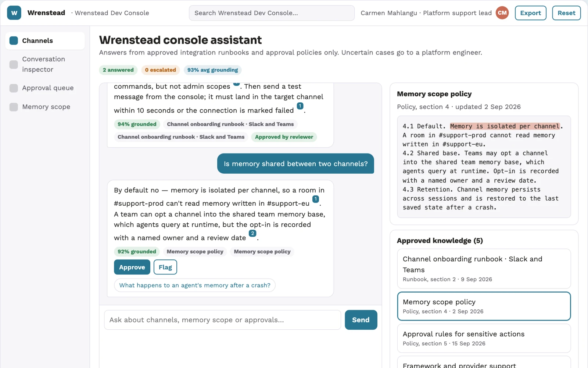Viewport: 588px width, 368px height.
Task: Click the Export button
Action: coord(531,13)
